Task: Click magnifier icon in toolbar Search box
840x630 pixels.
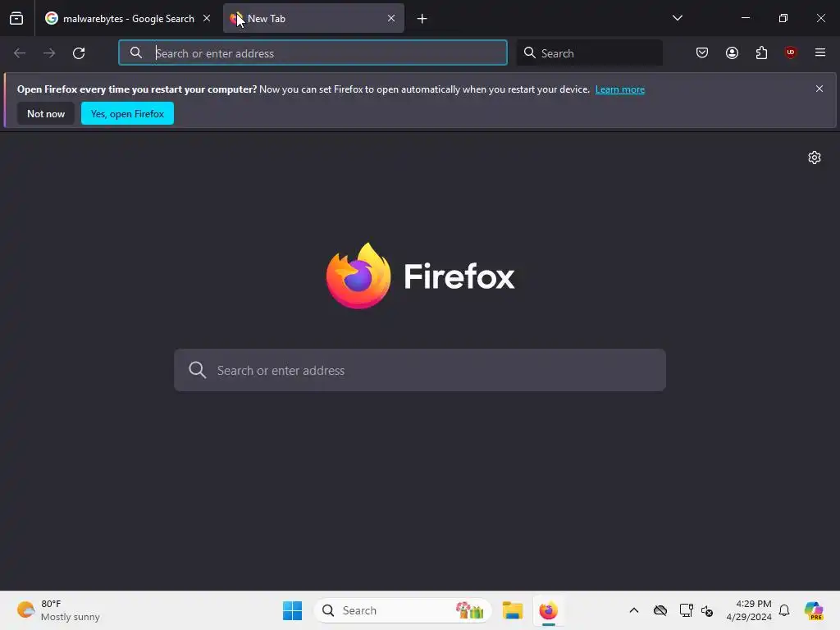Action: pyautogui.click(x=530, y=52)
